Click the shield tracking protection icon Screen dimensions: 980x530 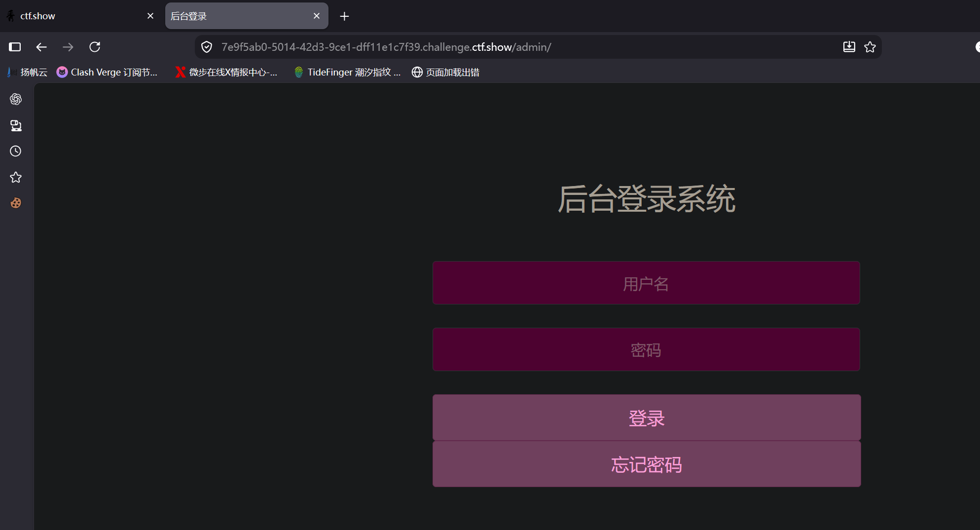pyautogui.click(x=207, y=47)
